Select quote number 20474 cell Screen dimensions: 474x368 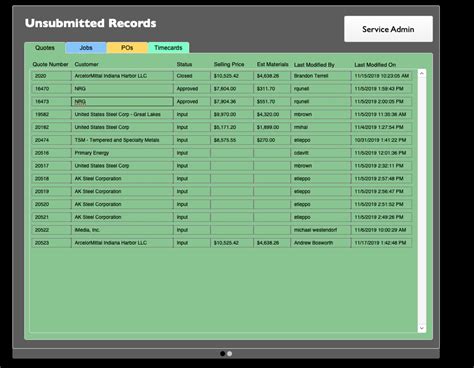51,140
